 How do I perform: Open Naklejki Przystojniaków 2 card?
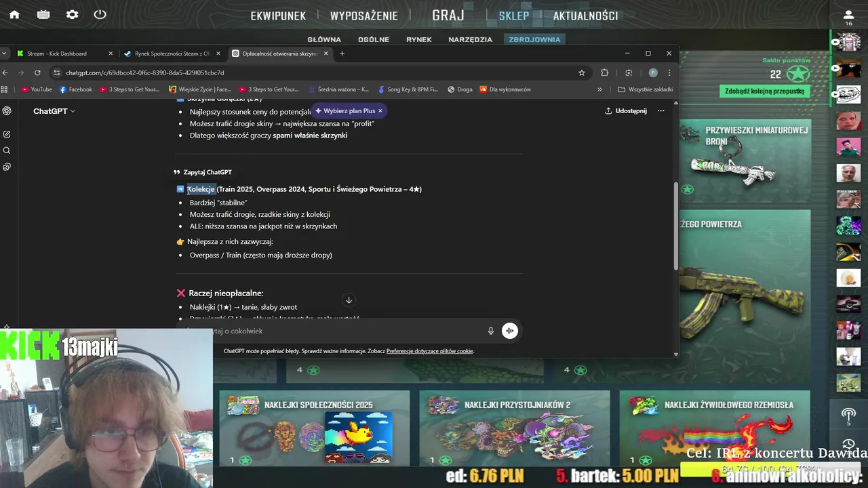tap(514, 427)
